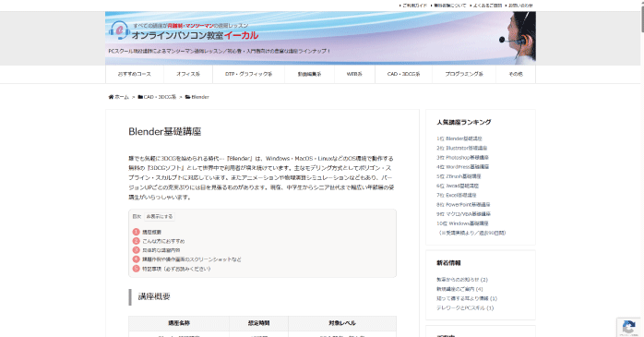Click the 想定時間 table header
This screenshot has height=337, width=644.
[x=258, y=323]
